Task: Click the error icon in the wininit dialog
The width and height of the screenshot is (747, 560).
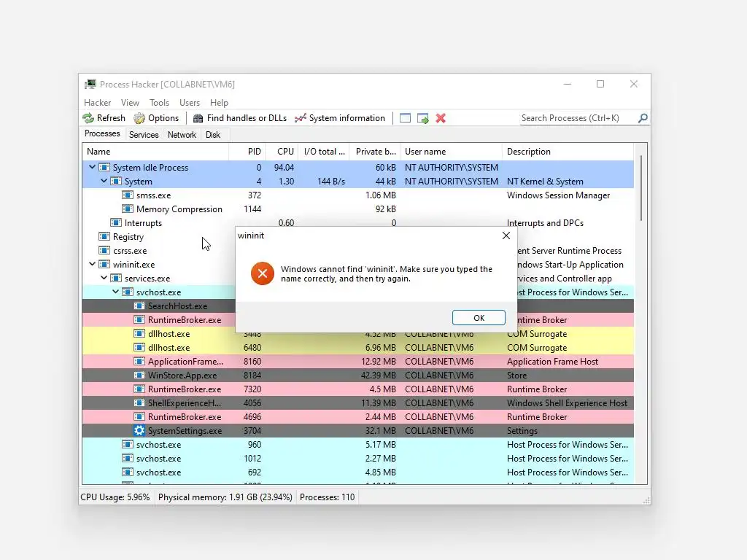Action: pos(263,273)
